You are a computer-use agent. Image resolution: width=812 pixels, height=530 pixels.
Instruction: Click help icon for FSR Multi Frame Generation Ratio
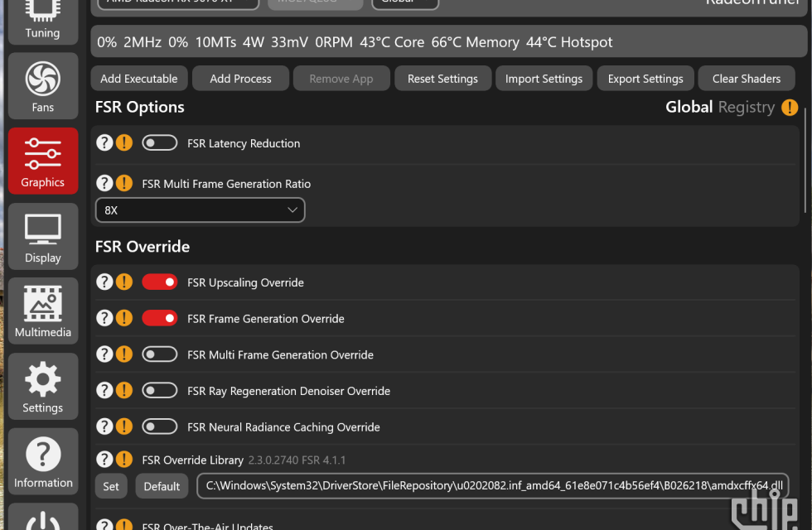pyautogui.click(x=104, y=183)
